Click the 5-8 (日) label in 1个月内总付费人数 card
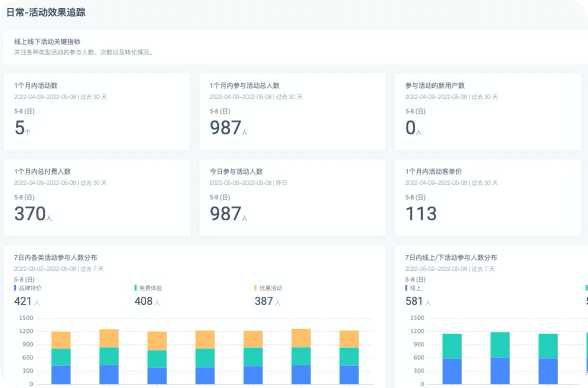Image resolution: width=588 pixels, height=388 pixels. pos(24,197)
